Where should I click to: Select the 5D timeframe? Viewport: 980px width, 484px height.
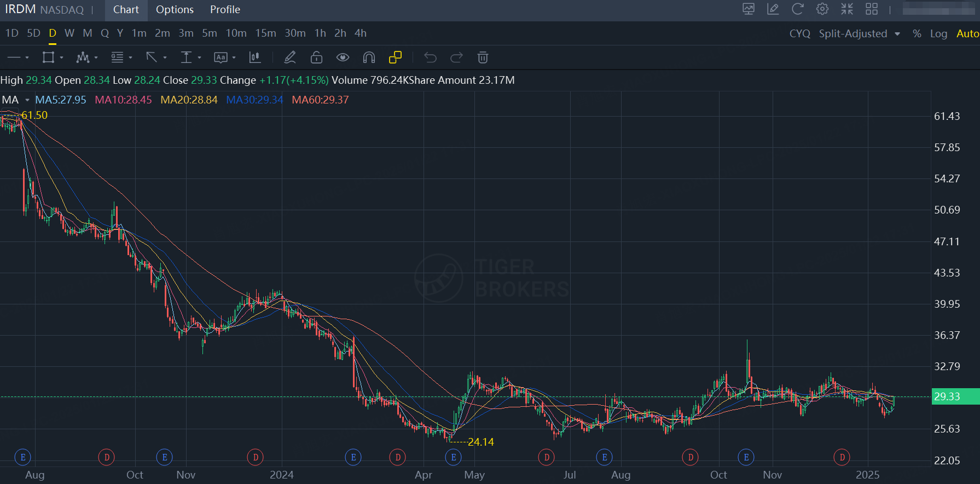click(x=34, y=33)
